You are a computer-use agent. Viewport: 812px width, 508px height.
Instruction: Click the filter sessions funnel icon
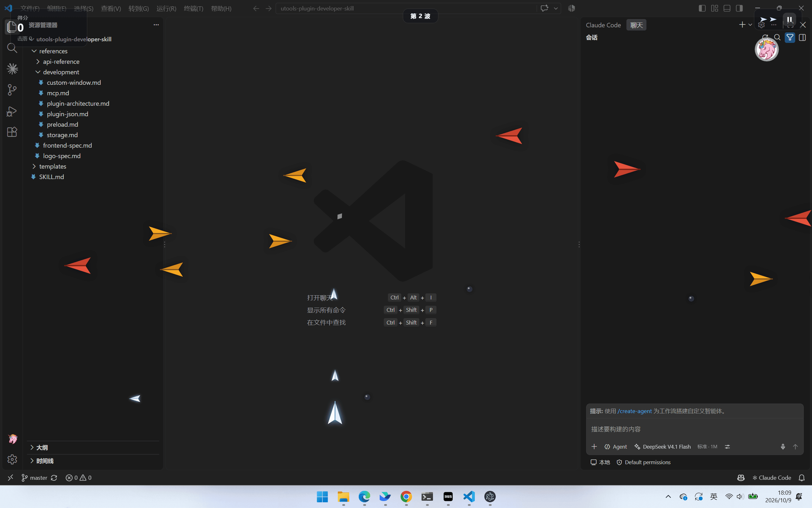[x=790, y=37]
